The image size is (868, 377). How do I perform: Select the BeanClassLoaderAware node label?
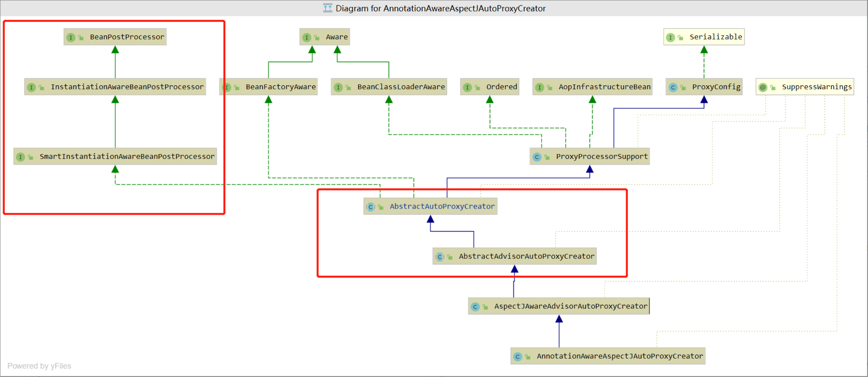pyautogui.click(x=401, y=87)
